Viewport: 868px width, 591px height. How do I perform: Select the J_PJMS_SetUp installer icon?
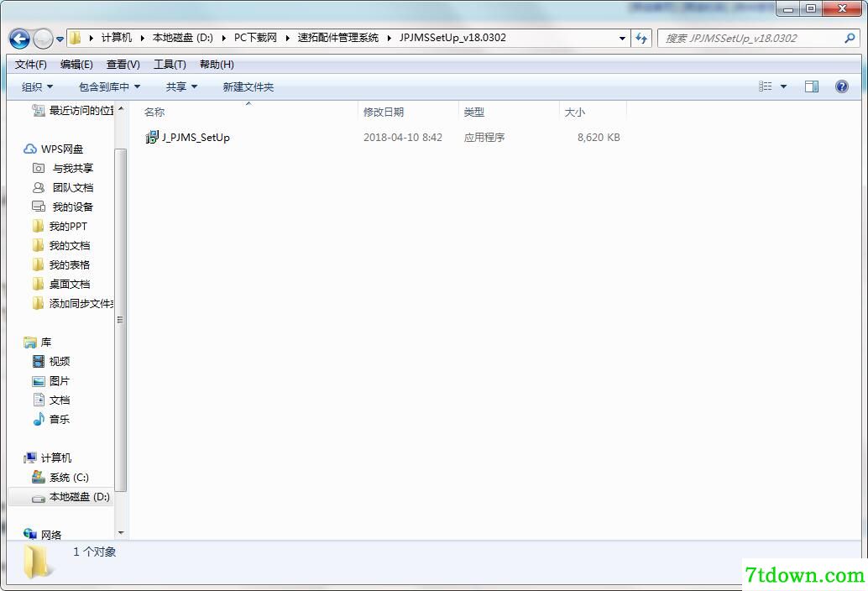(152, 137)
